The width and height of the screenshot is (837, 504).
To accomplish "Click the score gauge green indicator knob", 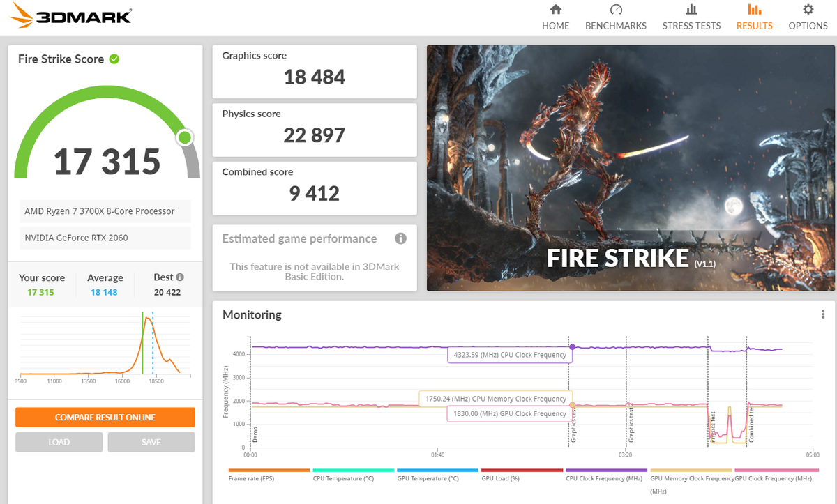I will click(185, 137).
